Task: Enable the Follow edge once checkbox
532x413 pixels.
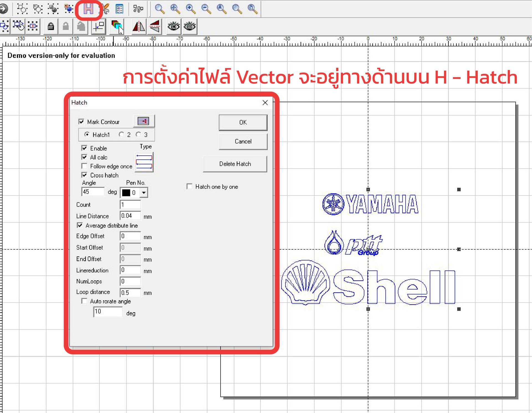Action: tap(84, 166)
